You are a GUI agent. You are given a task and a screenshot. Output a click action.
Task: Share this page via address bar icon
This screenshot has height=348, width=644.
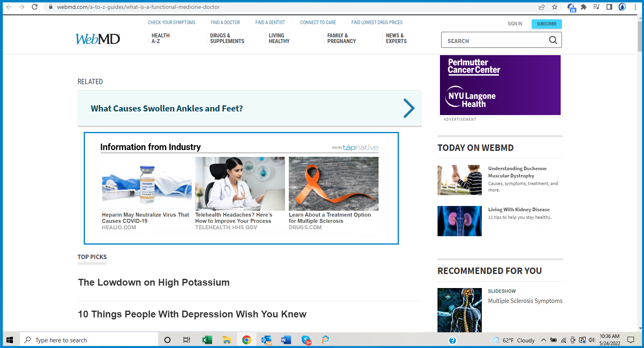(x=542, y=7)
